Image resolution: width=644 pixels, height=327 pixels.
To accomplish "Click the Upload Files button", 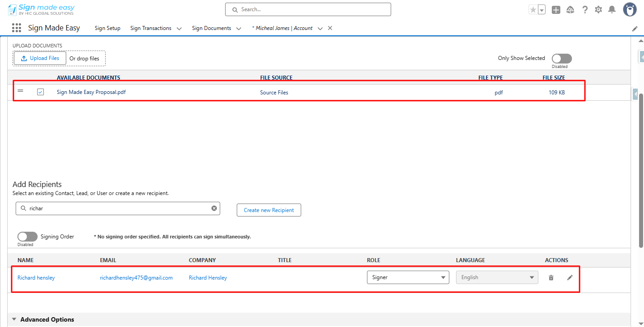I will pyautogui.click(x=40, y=58).
